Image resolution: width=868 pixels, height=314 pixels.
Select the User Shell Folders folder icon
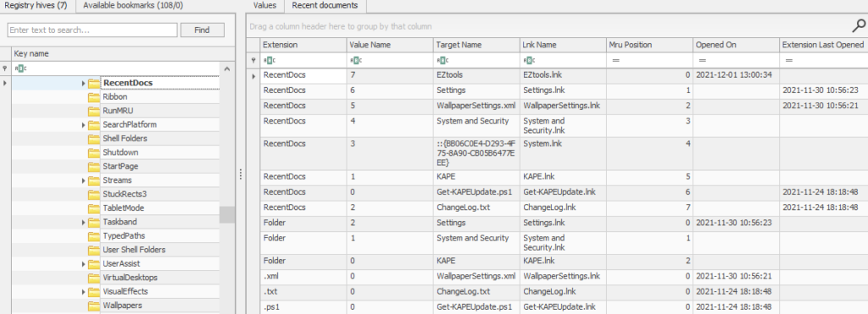click(x=93, y=250)
